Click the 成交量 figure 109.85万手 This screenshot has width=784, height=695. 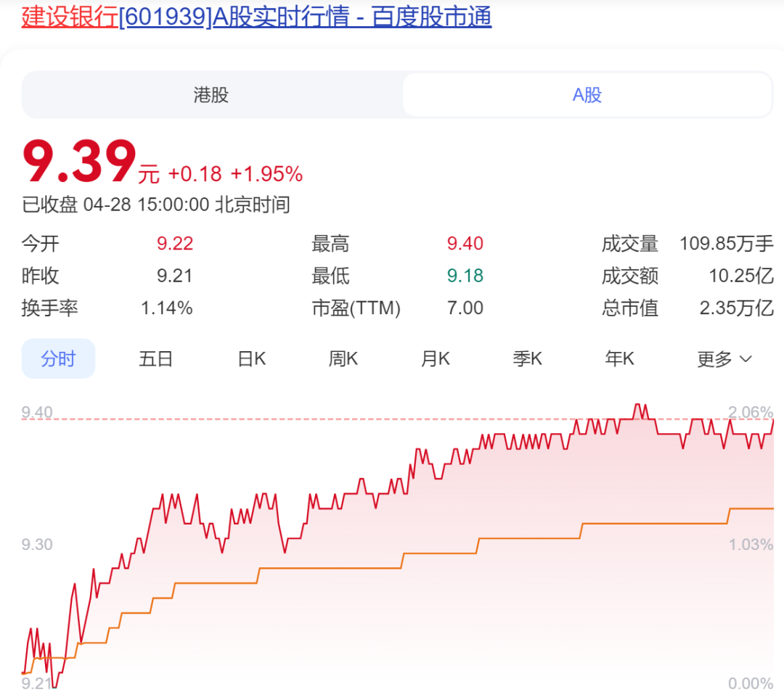click(726, 244)
